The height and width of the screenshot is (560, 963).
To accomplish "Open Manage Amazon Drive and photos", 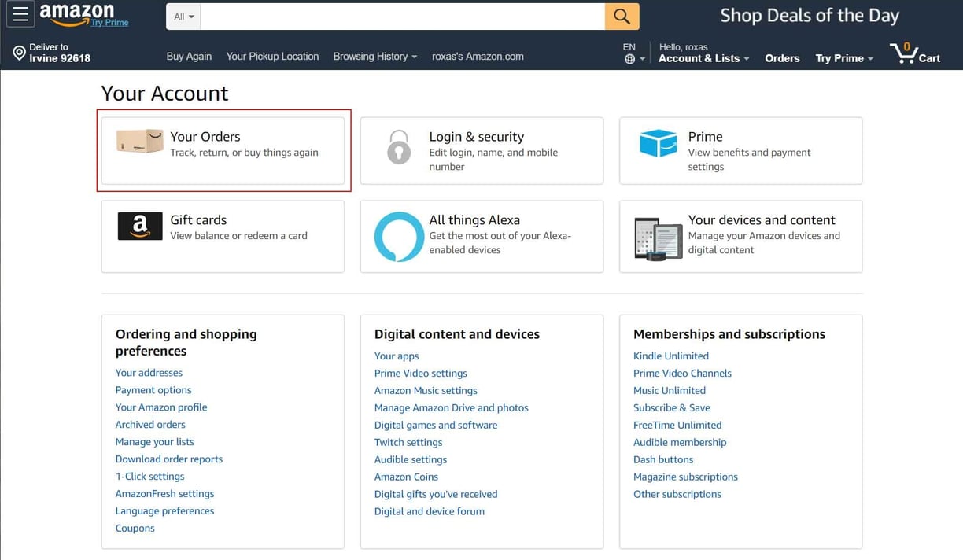I will [x=452, y=408].
